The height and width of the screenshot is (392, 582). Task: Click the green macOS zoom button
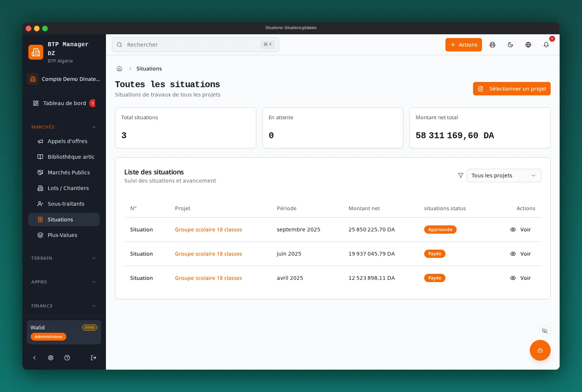click(45, 28)
